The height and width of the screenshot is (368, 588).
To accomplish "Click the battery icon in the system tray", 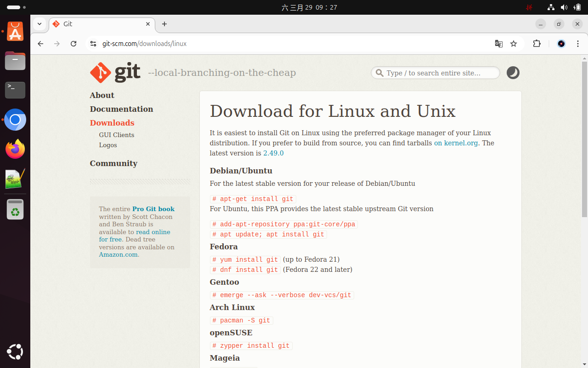I will pos(577,7).
